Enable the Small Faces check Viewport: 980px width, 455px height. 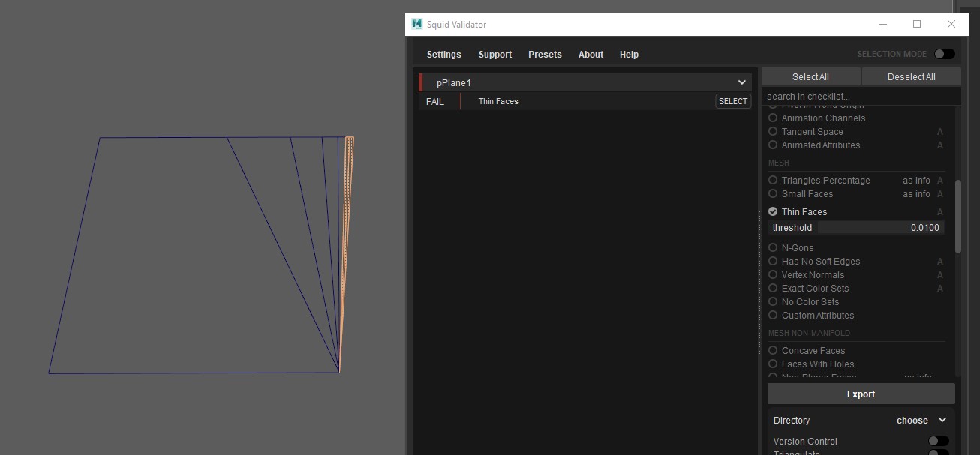coord(773,193)
